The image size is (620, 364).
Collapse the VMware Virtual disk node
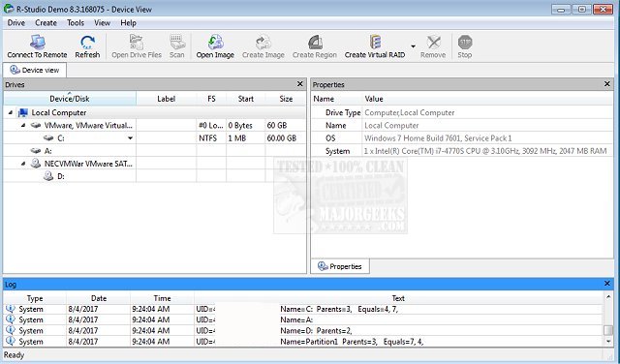point(23,125)
